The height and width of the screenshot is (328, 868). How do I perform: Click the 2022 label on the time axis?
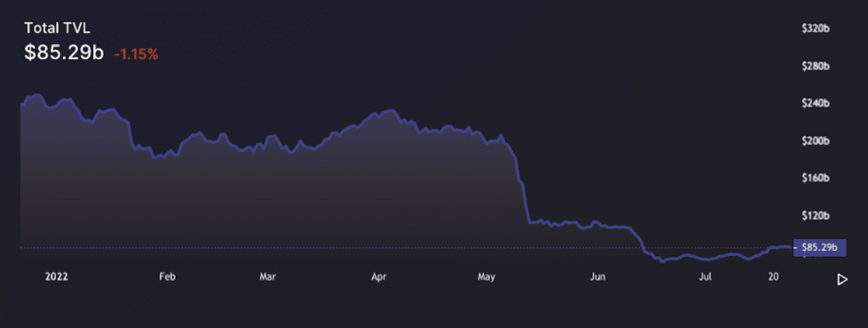57,276
